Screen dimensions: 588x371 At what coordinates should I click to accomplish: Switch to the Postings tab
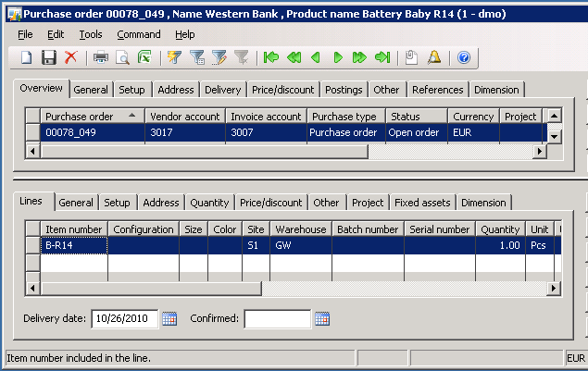pos(344,90)
